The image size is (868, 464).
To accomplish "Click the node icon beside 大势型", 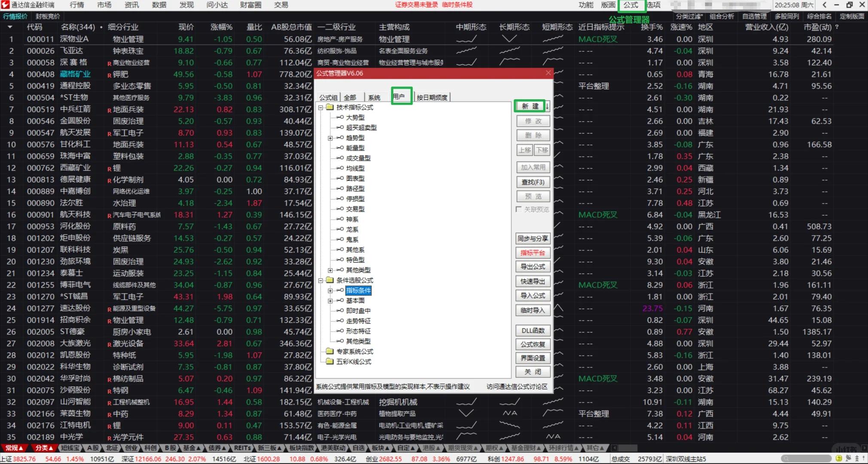I will coord(340,117).
